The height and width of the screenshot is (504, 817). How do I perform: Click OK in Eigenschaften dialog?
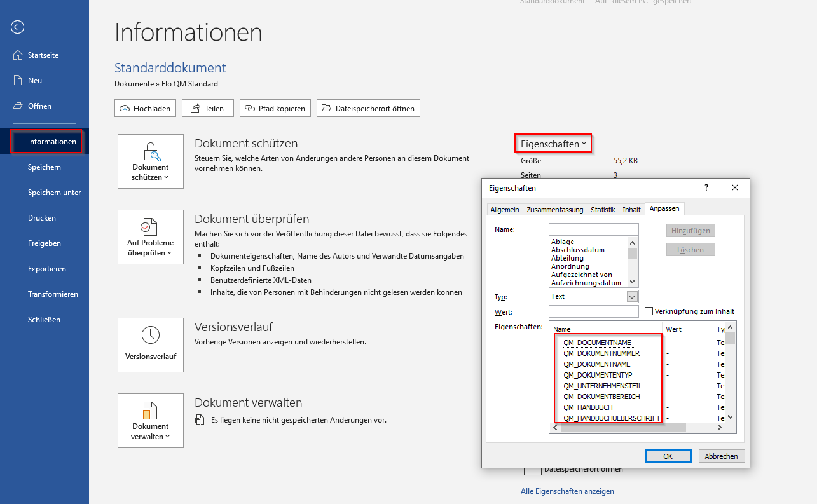tap(668, 456)
